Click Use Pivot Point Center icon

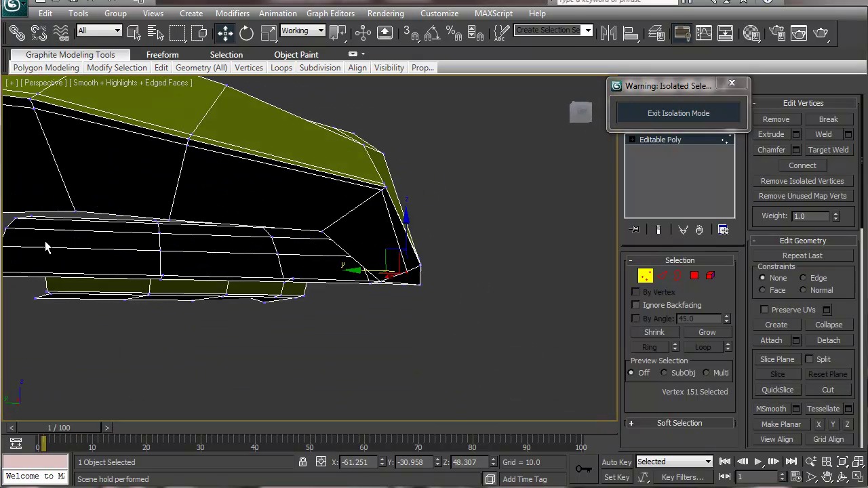point(337,32)
